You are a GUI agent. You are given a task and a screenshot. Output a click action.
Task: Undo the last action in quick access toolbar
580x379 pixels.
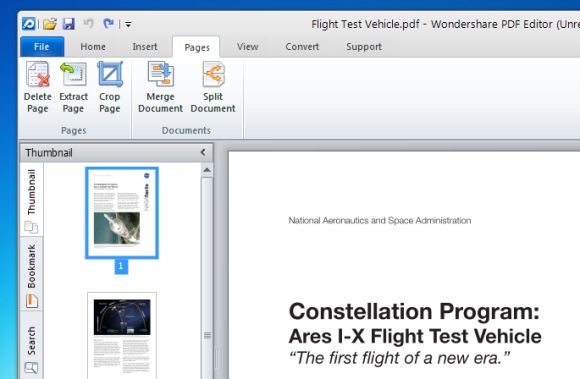coord(89,24)
